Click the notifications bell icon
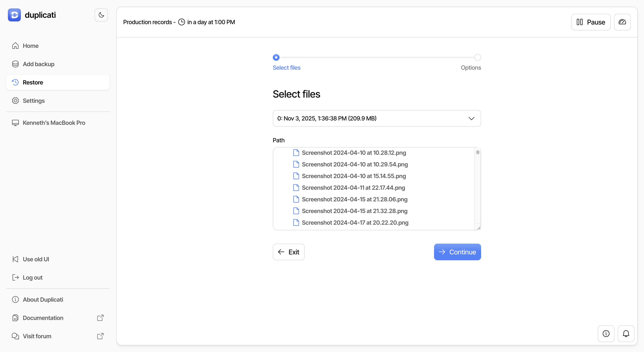This screenshot has height=352, width=644. click(x=626, y=333)
